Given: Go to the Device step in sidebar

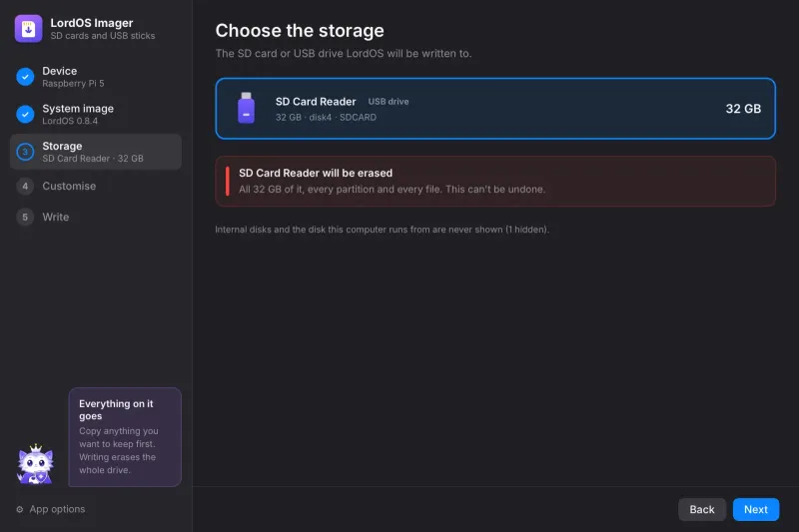Looking at the screenshot, I should tap(96, 77).
